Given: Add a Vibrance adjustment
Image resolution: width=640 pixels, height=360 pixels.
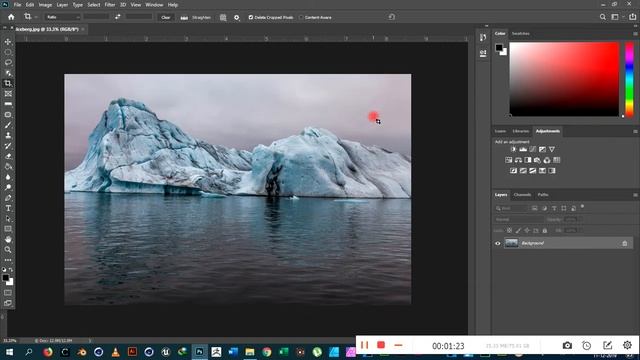Looking at the screenshot, I should [552, 149].
